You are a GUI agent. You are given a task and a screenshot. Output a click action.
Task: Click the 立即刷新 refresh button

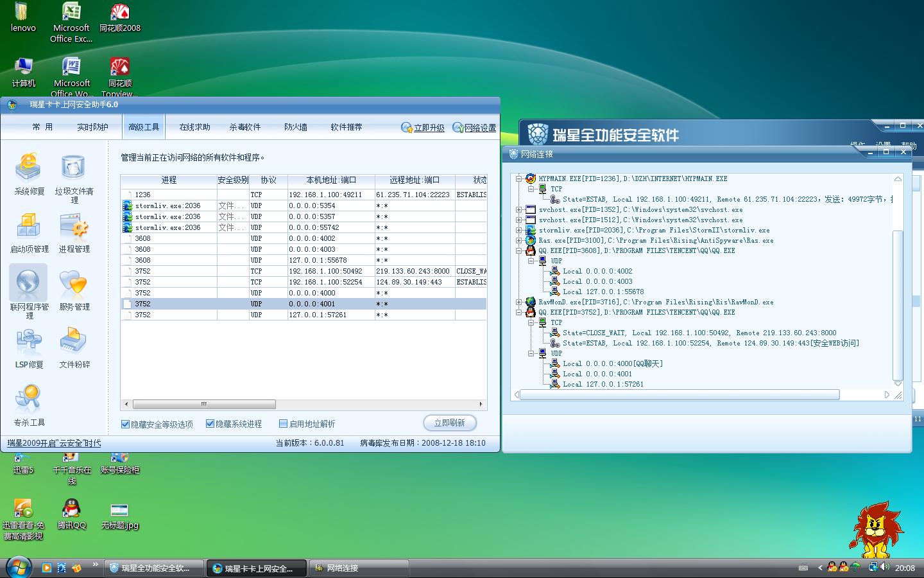point(450,423)
